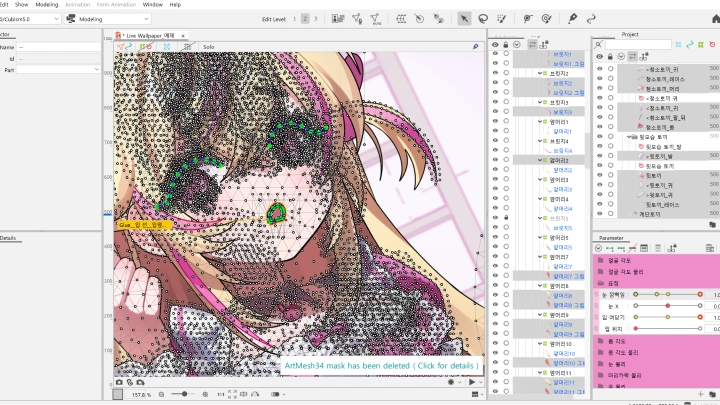Screen dimensions: 720x405
Task: Toggle the show-all eye in Deformer panel header
Action: pyautogui.click(x=495, y=45)
